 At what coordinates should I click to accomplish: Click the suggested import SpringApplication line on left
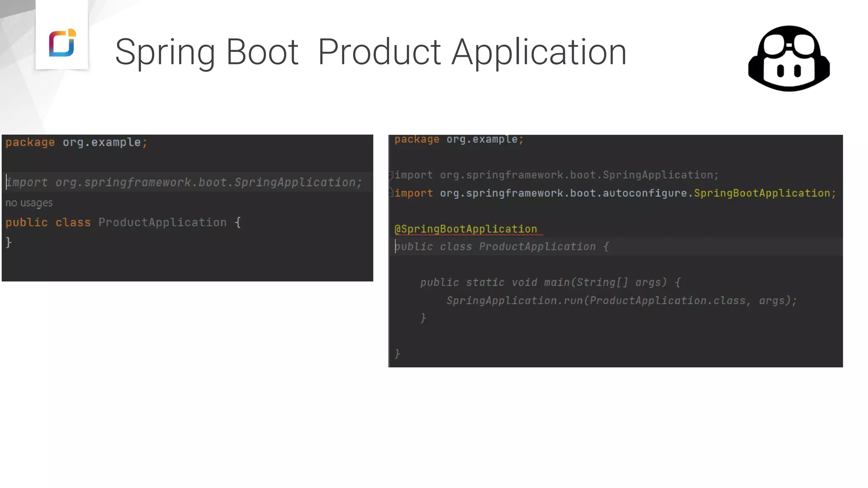point(184,183)
